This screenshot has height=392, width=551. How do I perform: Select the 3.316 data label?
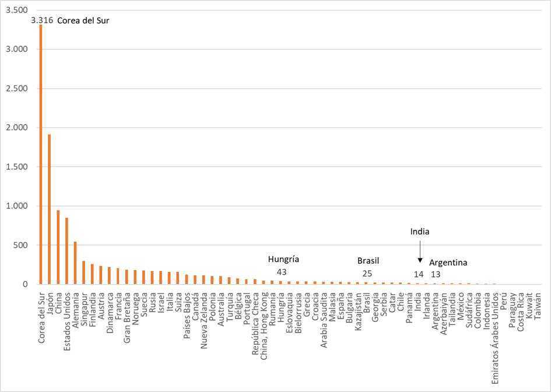pyautogui.click(x=42, y=20)
